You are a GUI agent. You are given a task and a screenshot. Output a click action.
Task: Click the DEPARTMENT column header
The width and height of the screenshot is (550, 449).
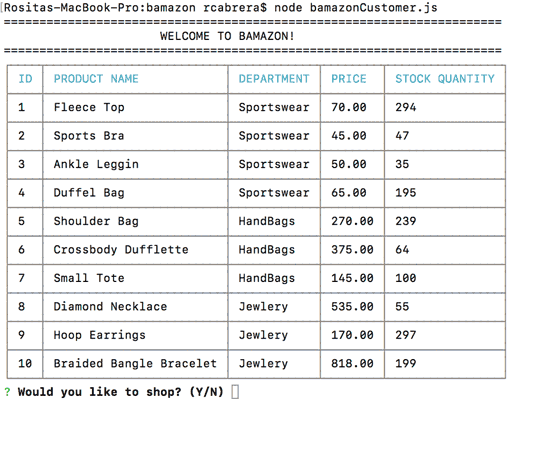pos(274,79)
